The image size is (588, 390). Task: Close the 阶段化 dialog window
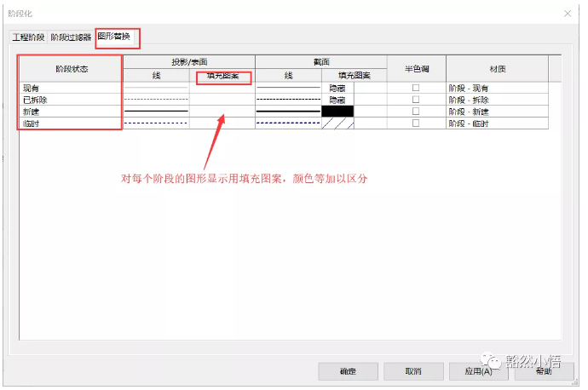568,13
